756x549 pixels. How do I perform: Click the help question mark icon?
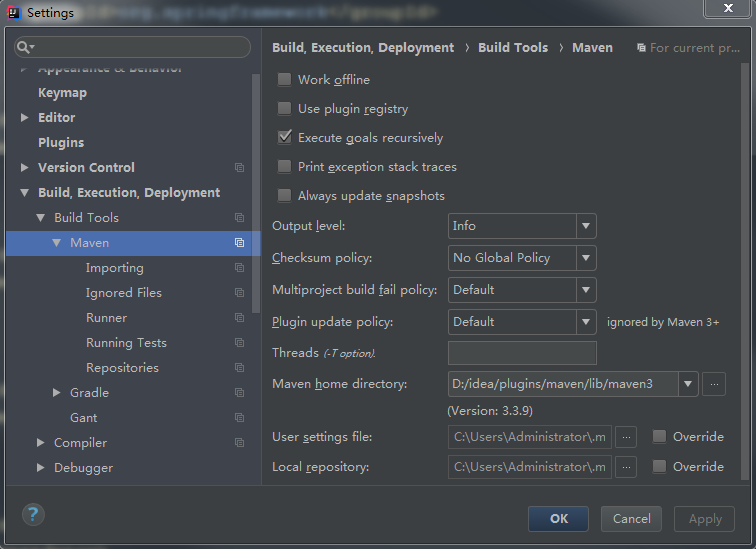tap(33, 514)
